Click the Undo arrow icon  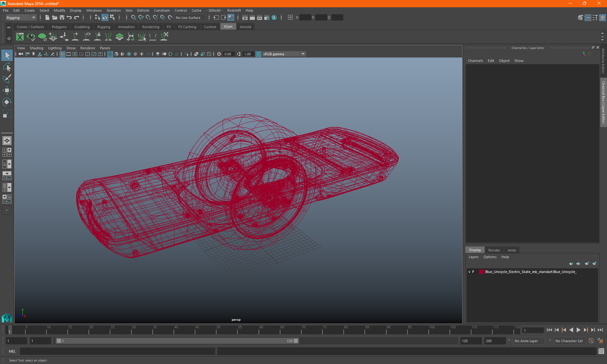[69, 18]
